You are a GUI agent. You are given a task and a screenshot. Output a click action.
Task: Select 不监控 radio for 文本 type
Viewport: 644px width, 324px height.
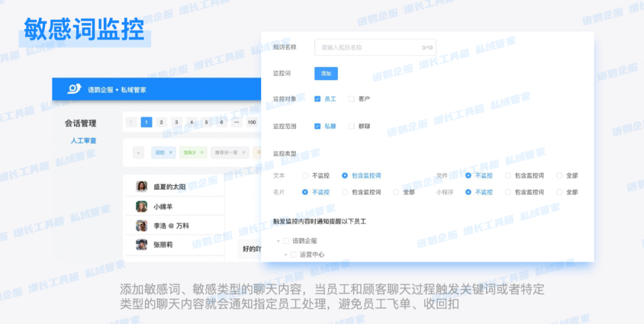pos(305,176)
